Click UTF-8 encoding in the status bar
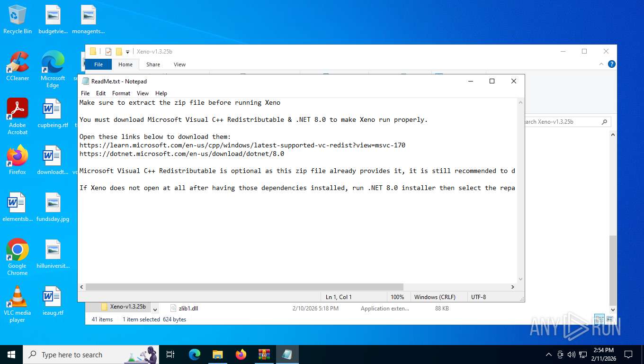Screen dimensions: 644x364 tap(478, 297)
